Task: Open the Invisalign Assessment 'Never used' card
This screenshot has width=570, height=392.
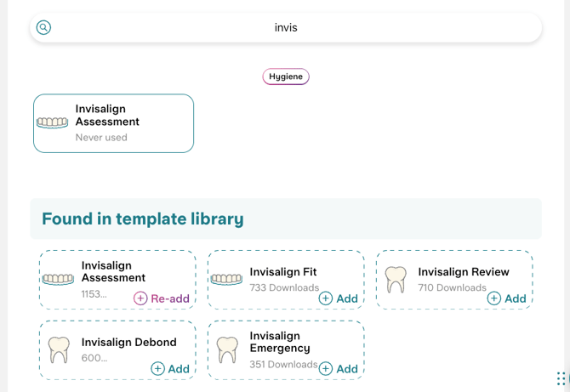Action: pos(113,123)
